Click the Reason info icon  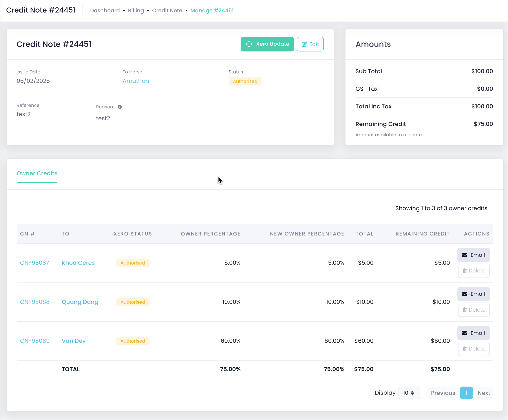coord(120,107)
